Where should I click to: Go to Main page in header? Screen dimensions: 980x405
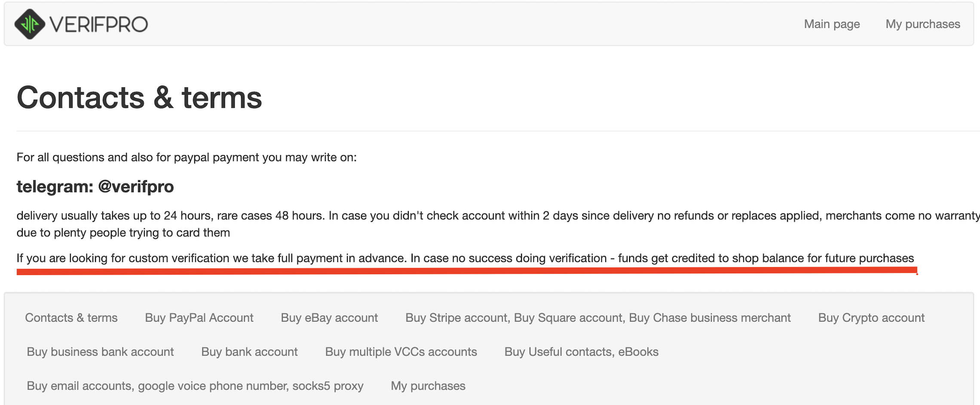point(832,24)
